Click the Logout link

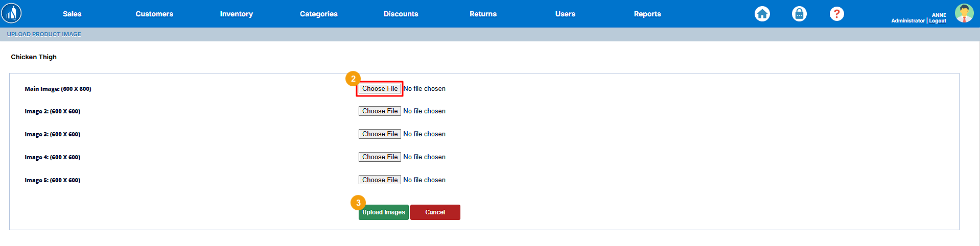pos(938,21)
